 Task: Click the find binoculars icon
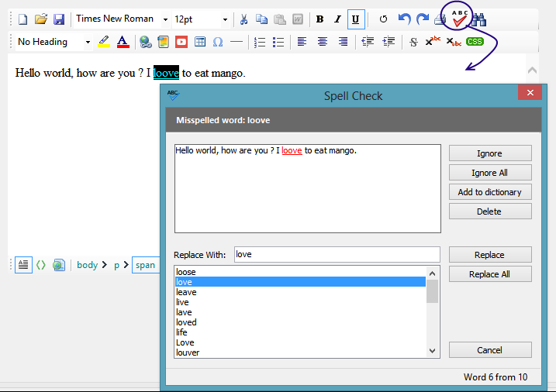tap(479, 19)
